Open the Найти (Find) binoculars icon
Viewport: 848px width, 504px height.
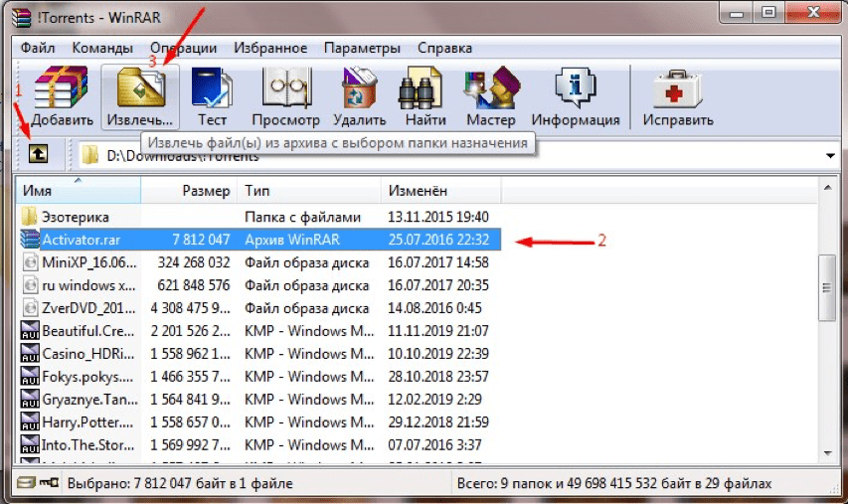point(425,96)
